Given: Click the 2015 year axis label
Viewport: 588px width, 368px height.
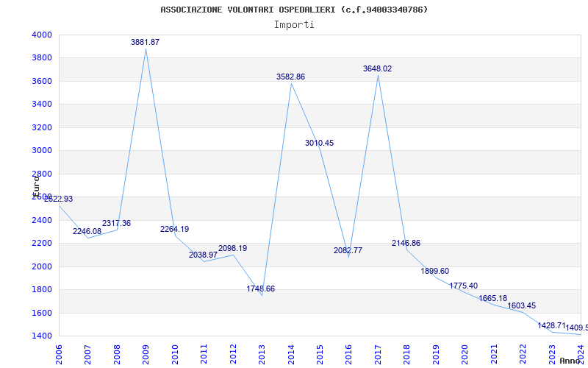Looking at the screenshot, I should [320, 355].
